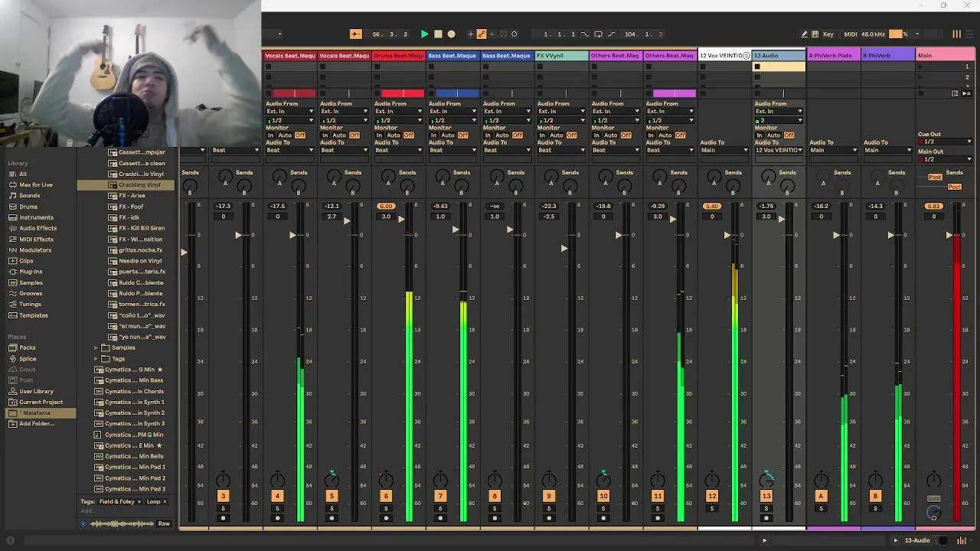
Task: Open the Clips category
Action: point(26,261)
